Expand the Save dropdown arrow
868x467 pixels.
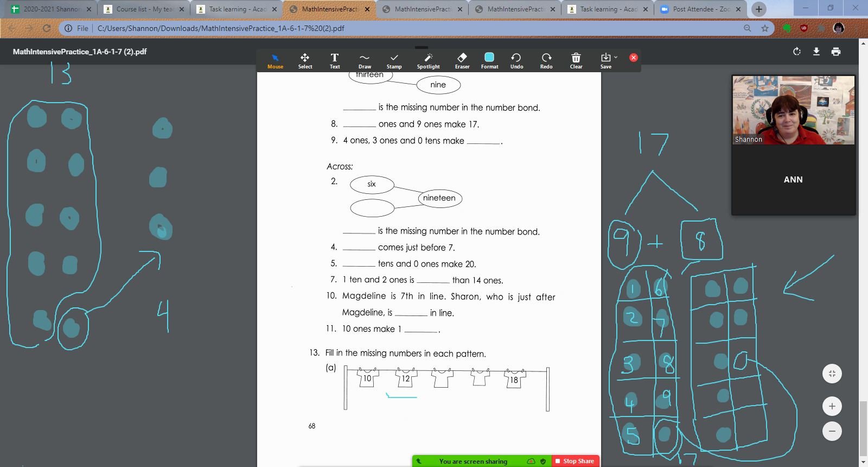point(616,57)
